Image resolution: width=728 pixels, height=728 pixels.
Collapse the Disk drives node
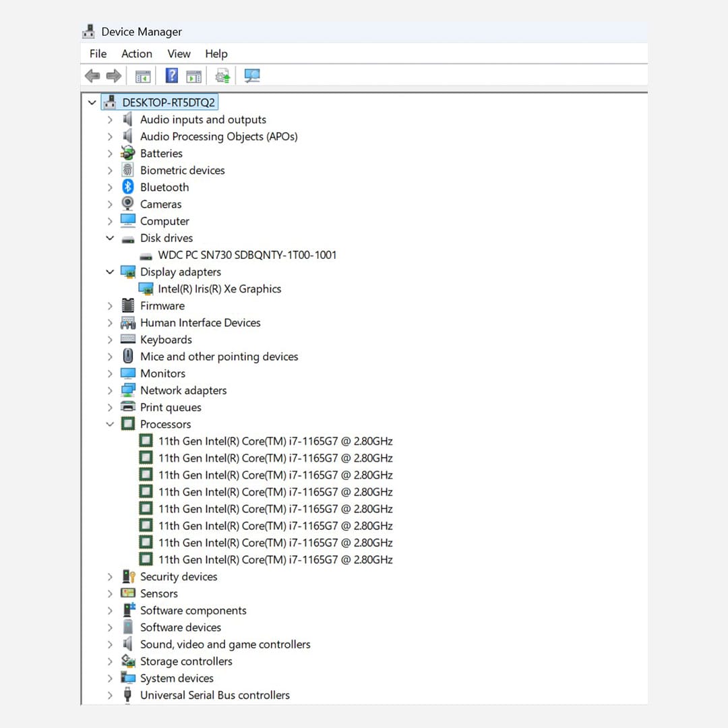[110, 239]
